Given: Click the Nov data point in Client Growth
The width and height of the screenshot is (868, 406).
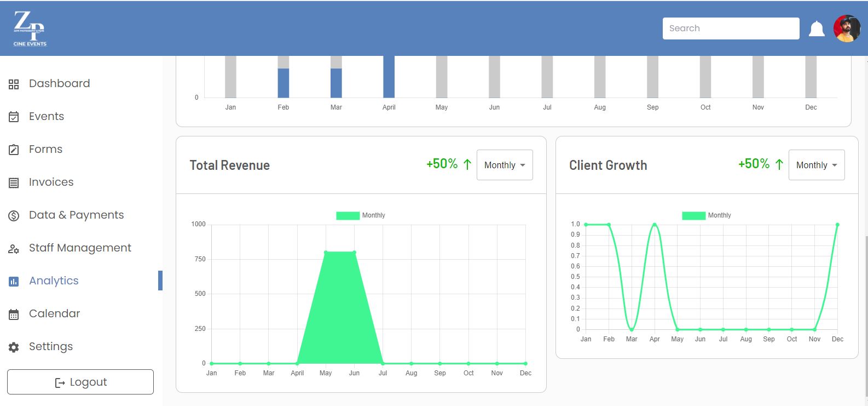Looking at the screenshot, I should tap(814, 329).
